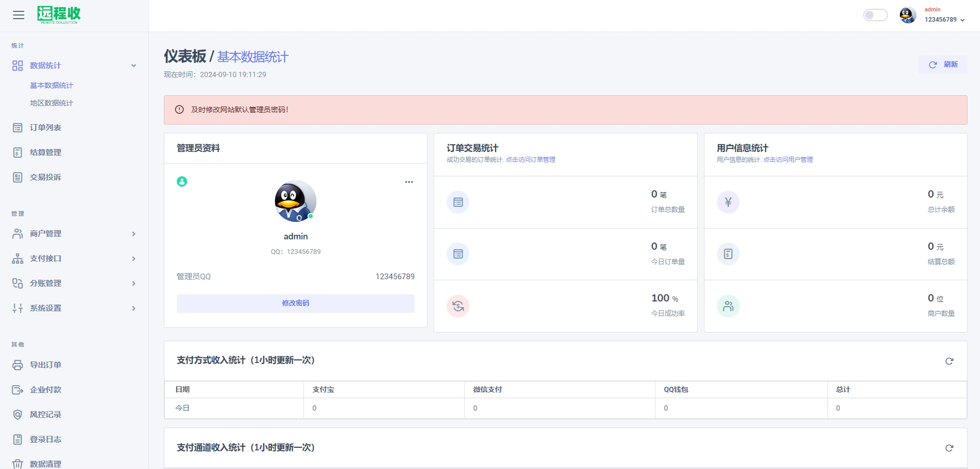Flip the toggle switch in the top bar
Screen dimensions: 980x469
coord(875,16)
